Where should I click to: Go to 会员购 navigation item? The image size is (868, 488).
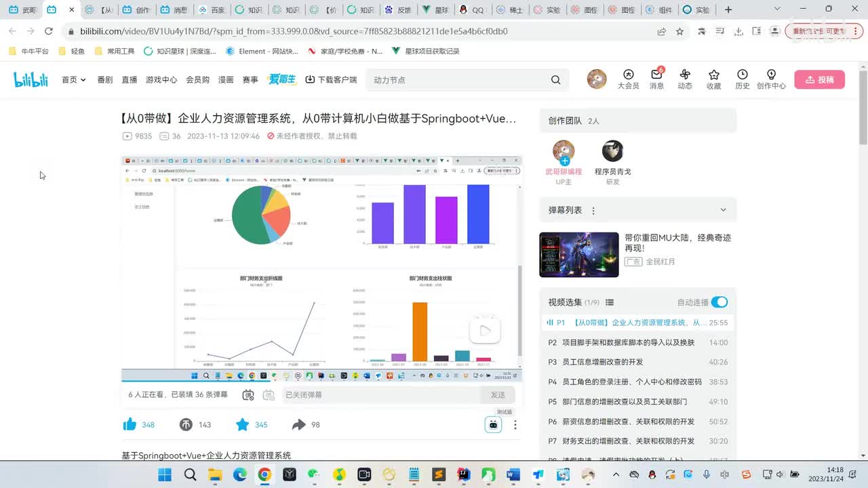tap(198, 79)
